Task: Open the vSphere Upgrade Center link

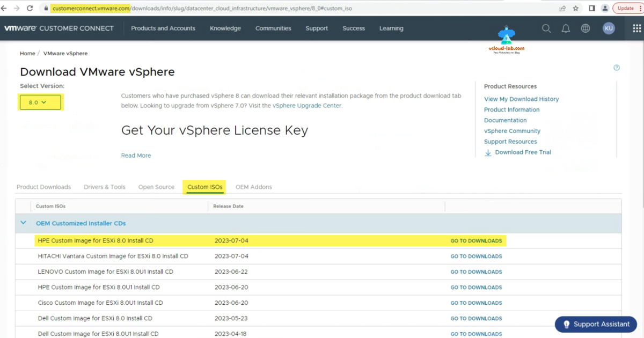Action: (307, 106)
